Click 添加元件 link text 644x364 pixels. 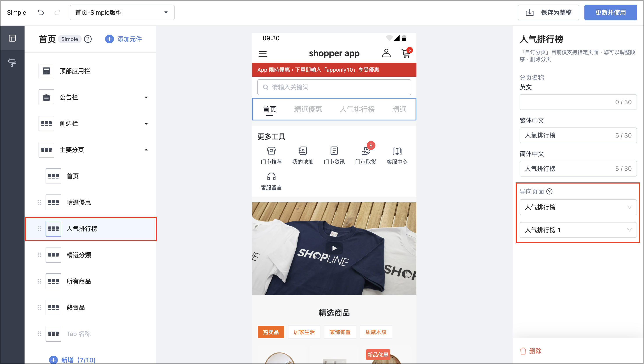[129, 39]
